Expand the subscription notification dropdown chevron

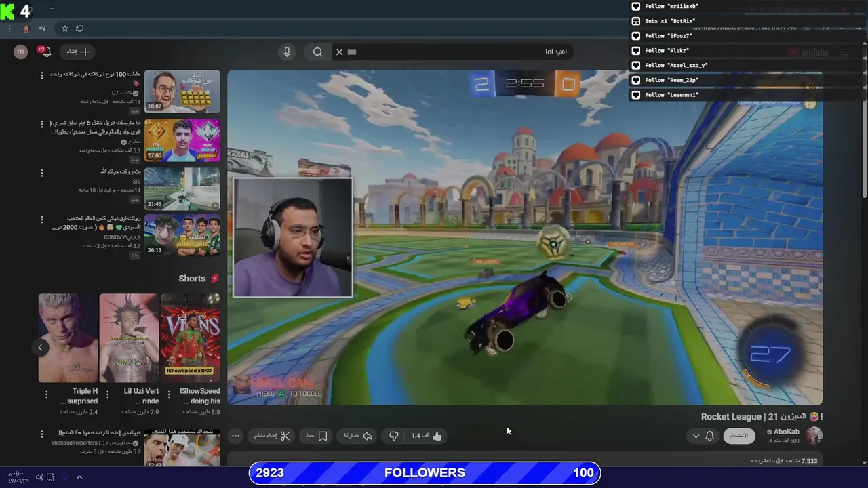[696, 436]
